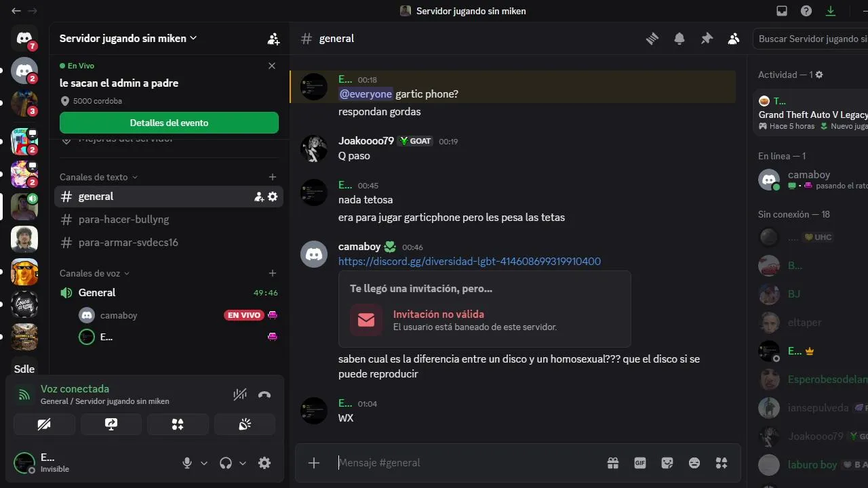This screenshot has height=488, width=868.
Task: Open user settings gear
Action: click(264, 463)
